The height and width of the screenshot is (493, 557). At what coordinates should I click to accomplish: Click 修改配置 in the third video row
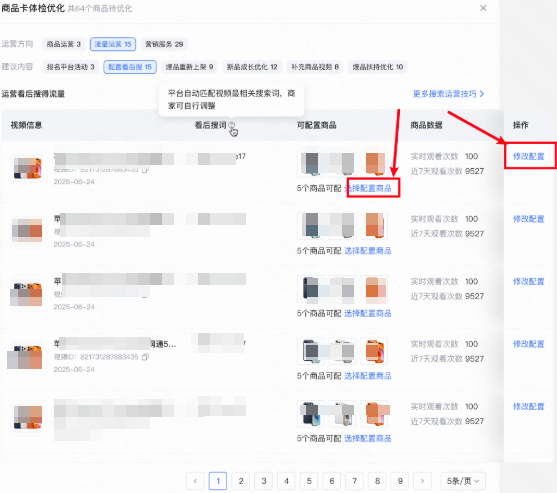(x=529, y=281)
